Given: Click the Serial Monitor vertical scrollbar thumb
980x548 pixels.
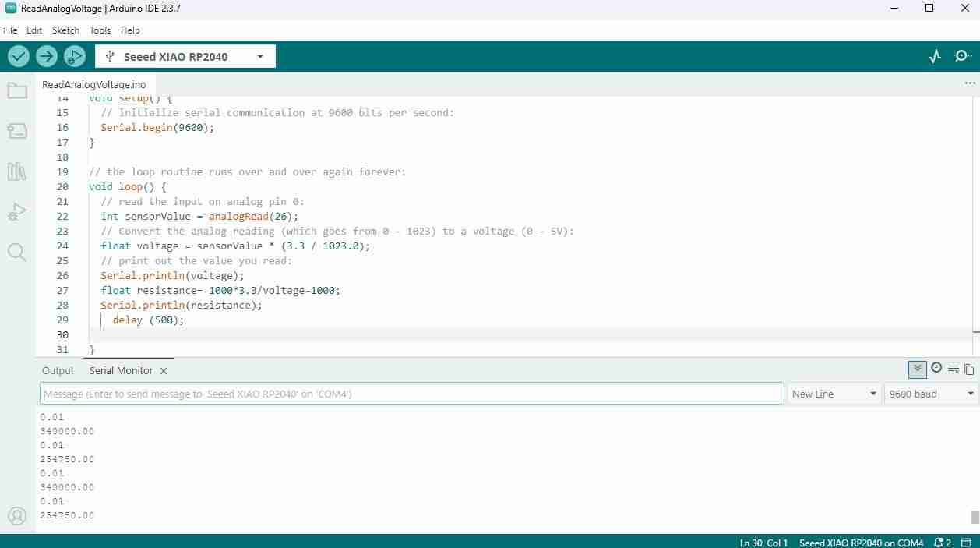Looking at the screenshot, I should (x=975, y=518).
